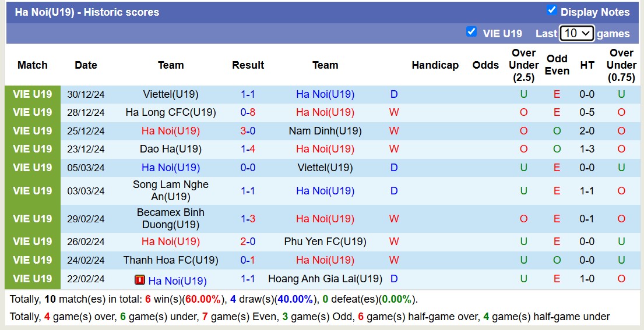Click the date 25/12/24

pyautogui.click(x=86, y=131)
